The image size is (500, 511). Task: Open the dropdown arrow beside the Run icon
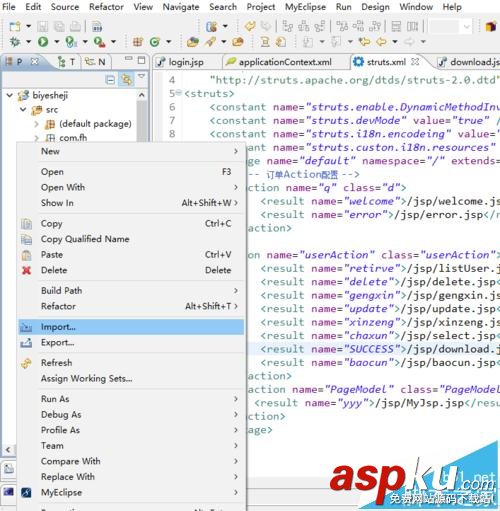point(57,42)
